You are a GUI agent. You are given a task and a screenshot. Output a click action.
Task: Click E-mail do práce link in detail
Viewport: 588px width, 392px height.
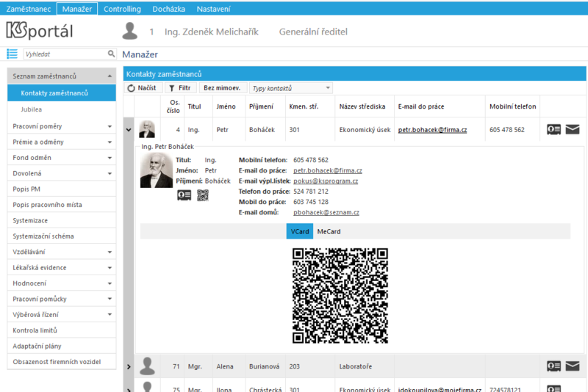327,170
